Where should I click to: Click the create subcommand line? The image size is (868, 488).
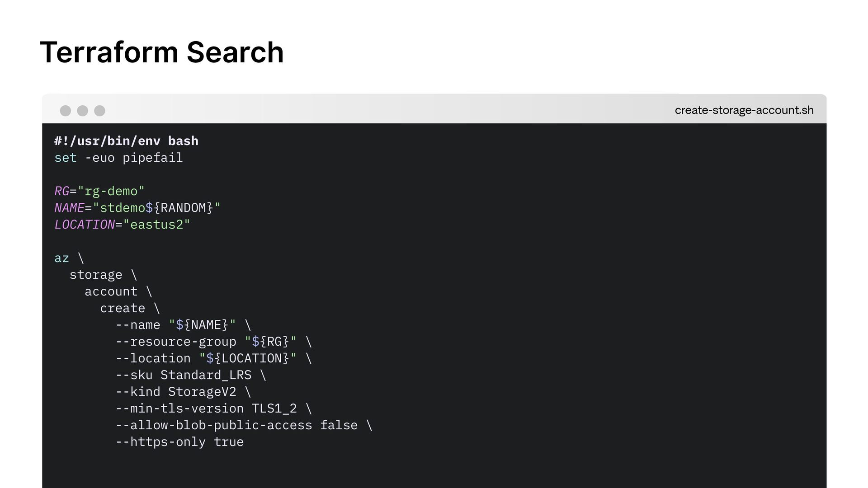[123, 308]
